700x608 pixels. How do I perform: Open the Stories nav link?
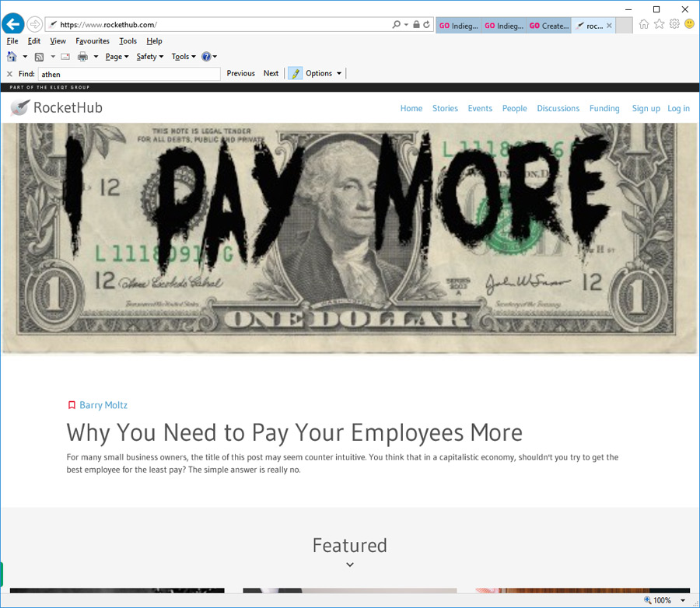(445, 109)
